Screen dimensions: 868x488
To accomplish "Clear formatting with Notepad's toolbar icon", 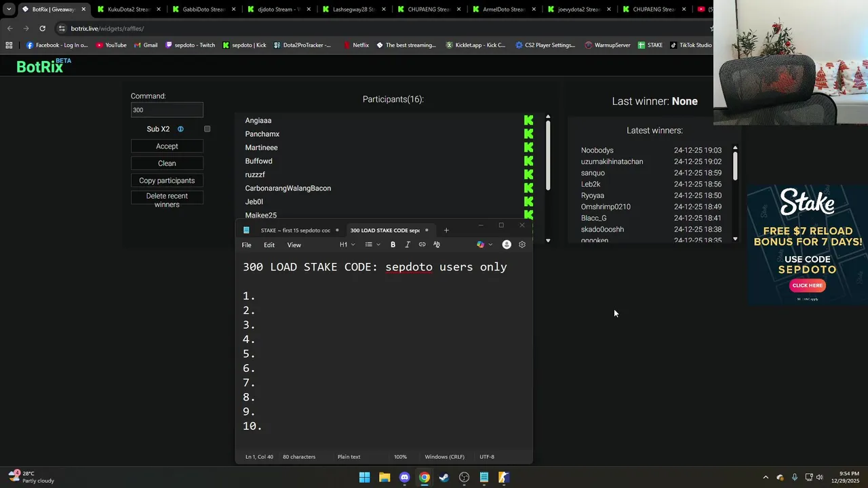I will pos(437,245).
